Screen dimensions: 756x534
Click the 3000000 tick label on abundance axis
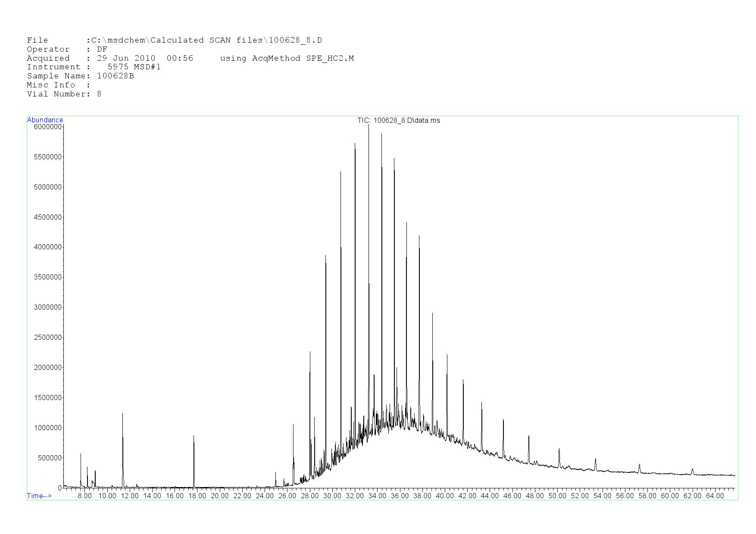pyautogui.click(x=47, y=307)
